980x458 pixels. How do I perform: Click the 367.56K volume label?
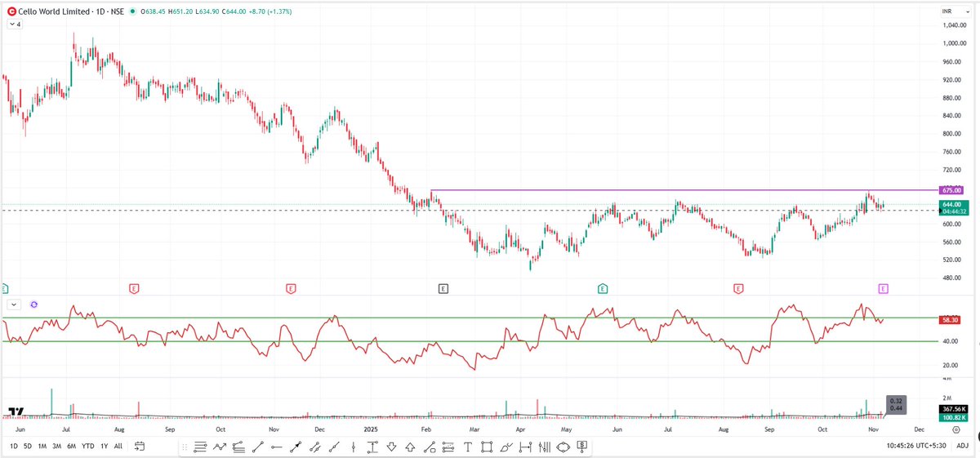[x=953, y=410]
